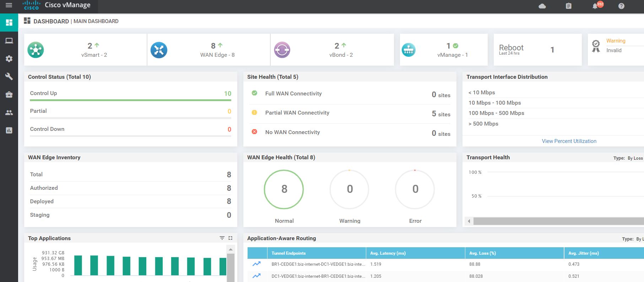Click the notifications bell icon

(595, 6)
